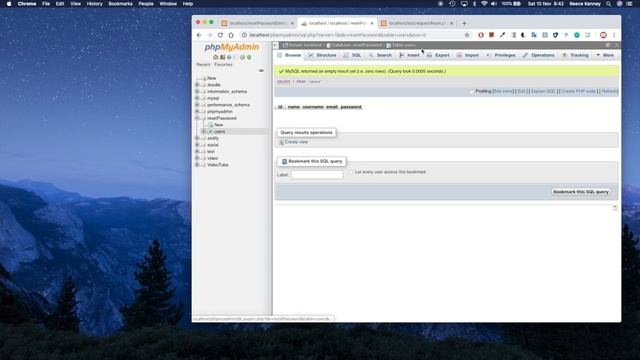The image size is (640, 360).
Task: Close the first localhost browser tab
Action: click(x=292, y=23)
